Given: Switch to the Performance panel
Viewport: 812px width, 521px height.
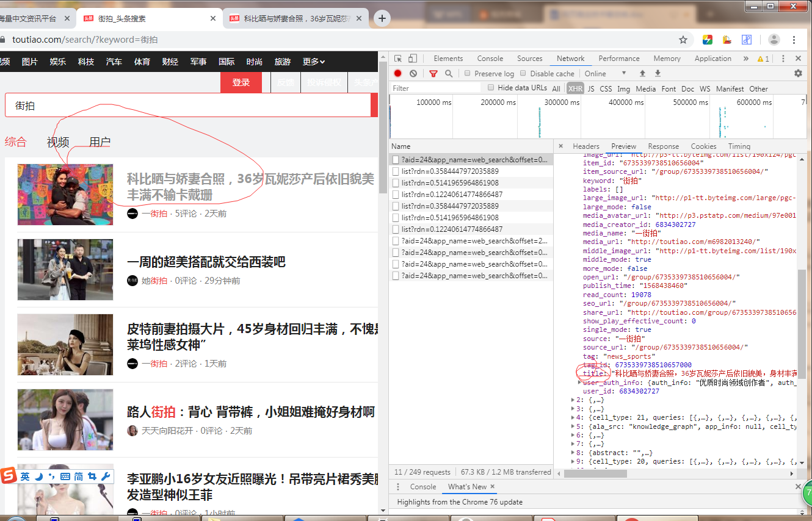Looking at the screenshot, I should click(x=619, y=58).
